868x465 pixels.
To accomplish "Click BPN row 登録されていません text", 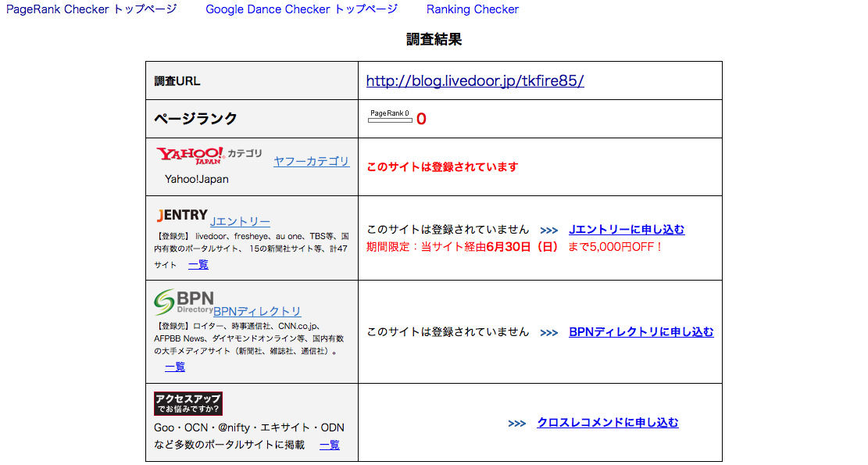I will pos(448,332).
